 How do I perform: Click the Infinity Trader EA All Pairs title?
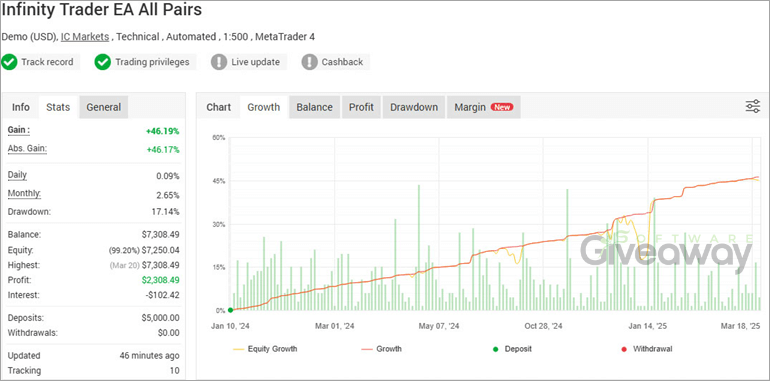[102, 10]
